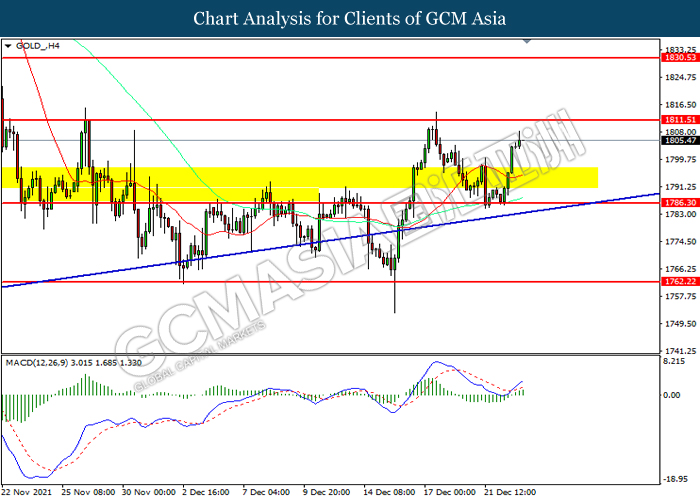Select the blue ascending trendline

330,240
